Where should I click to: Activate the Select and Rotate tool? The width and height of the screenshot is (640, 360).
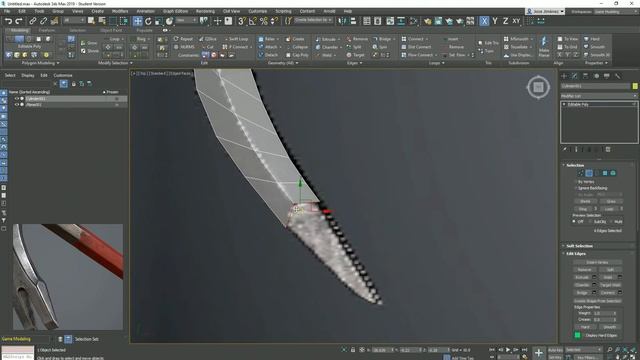click(x=148, y=21)
